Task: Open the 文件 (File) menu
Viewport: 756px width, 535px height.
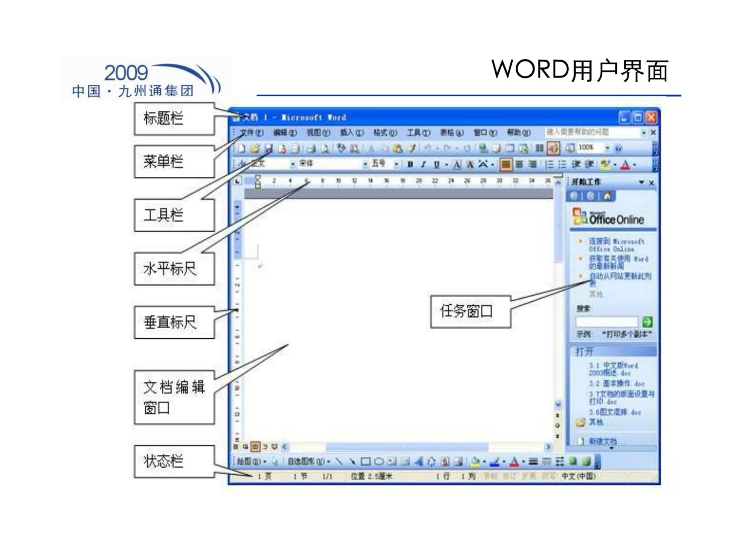Action: point(251,133)
